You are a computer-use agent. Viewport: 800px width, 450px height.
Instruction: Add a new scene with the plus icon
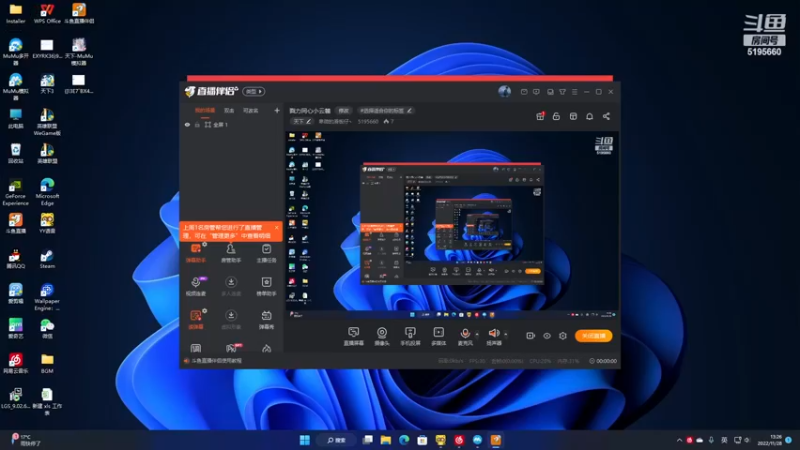[277, 110]
